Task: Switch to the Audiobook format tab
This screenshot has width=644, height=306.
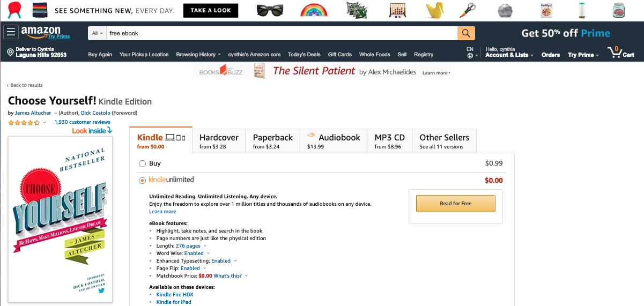Action: tap(334, 141)
